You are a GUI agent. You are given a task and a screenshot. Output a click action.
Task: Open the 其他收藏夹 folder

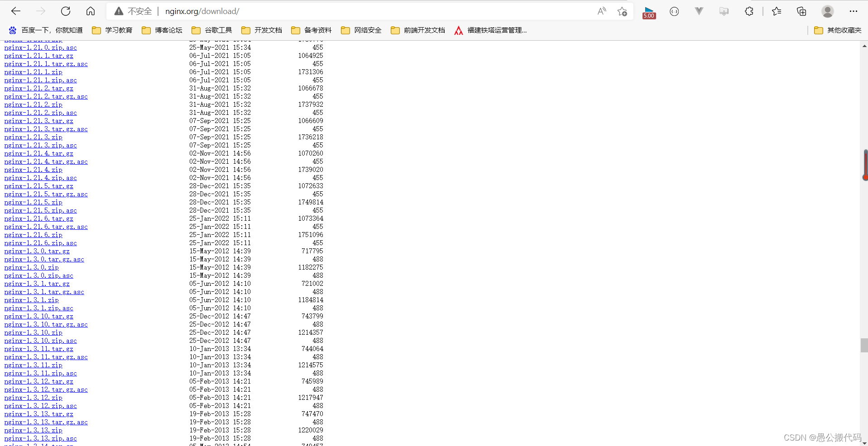coord(838,30)
